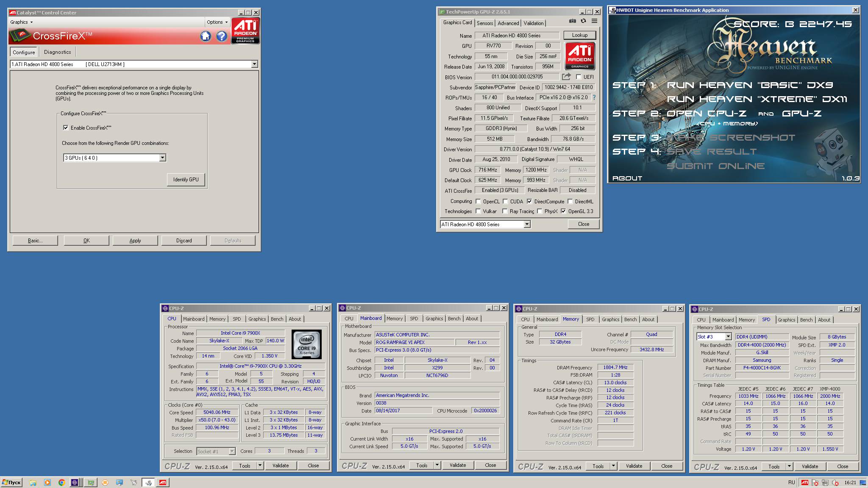
Task: Expand Slot #3 memory slot dropdown
Action: (728, 336)
